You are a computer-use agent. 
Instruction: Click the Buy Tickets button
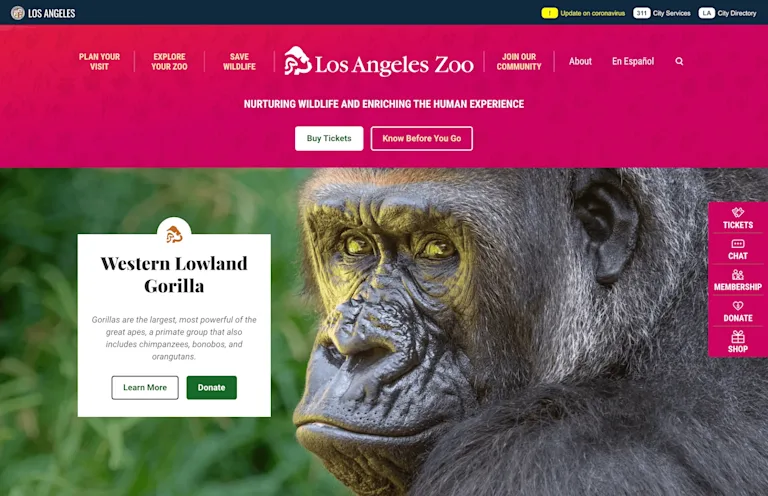[x=329, y=139]
